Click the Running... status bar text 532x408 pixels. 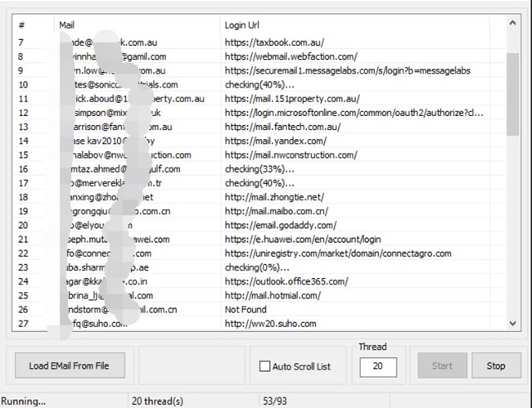point(23,401)
